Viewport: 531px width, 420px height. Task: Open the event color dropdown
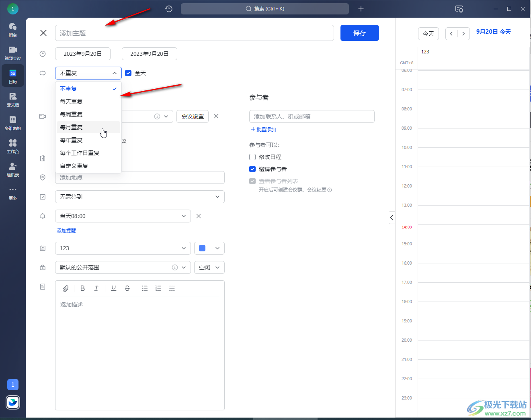click(209, 248)
